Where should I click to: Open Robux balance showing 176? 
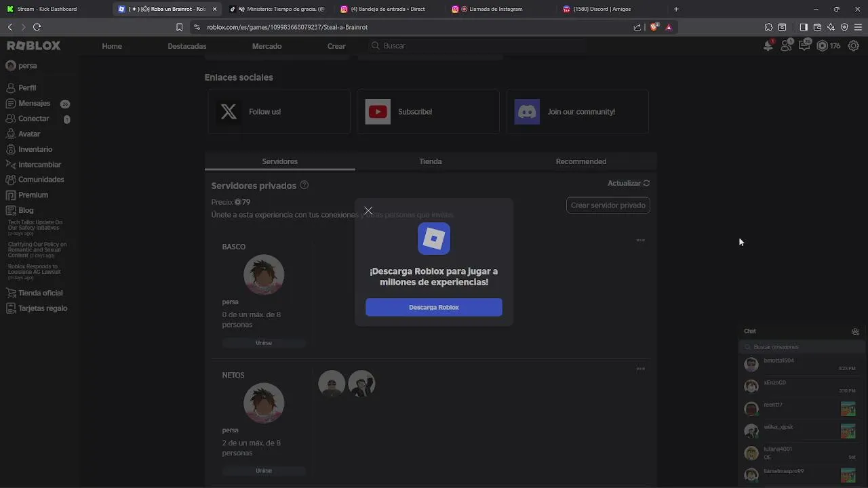(829, 46)
